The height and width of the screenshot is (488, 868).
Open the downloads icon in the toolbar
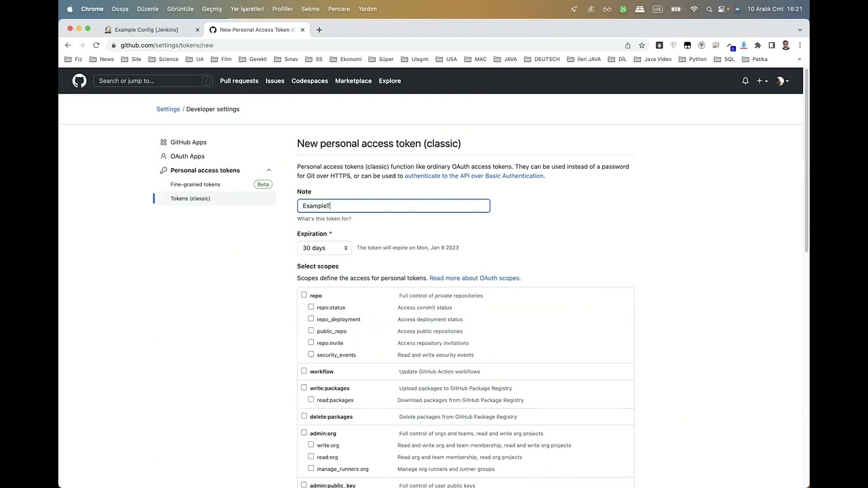pos(744,45)
